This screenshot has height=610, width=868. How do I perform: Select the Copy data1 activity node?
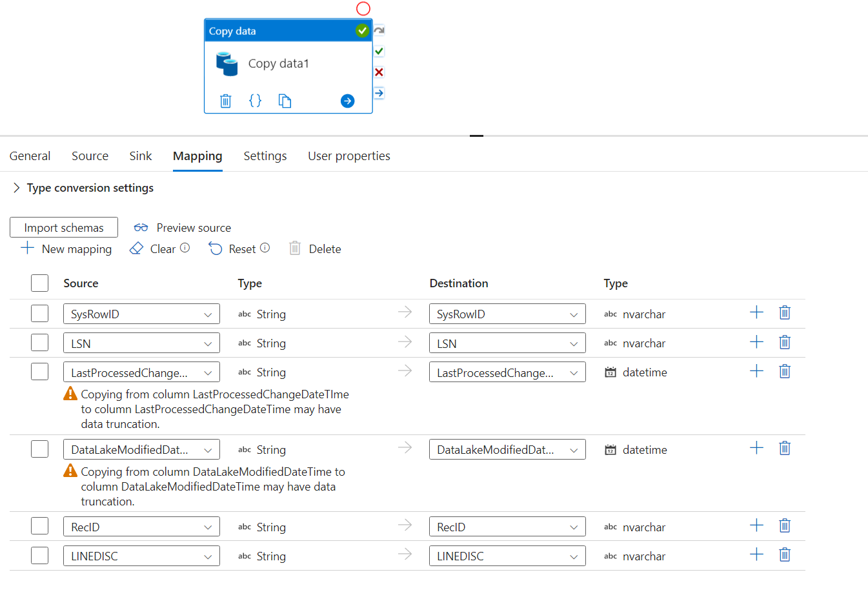(288, 66)
